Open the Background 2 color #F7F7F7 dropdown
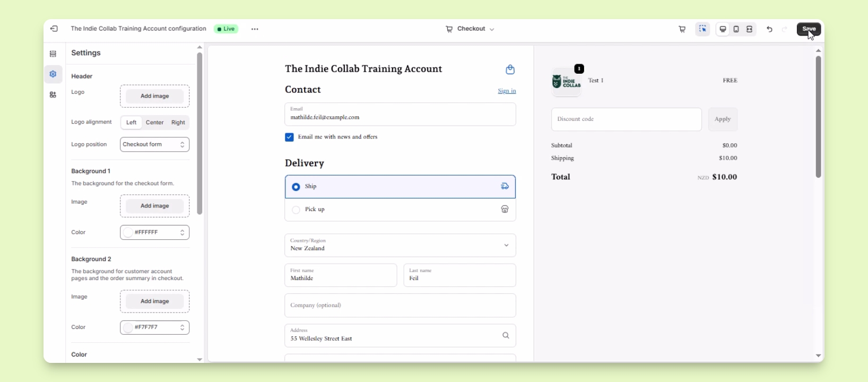Viewport: 868px width, 382px height. [x=154, y=327]
